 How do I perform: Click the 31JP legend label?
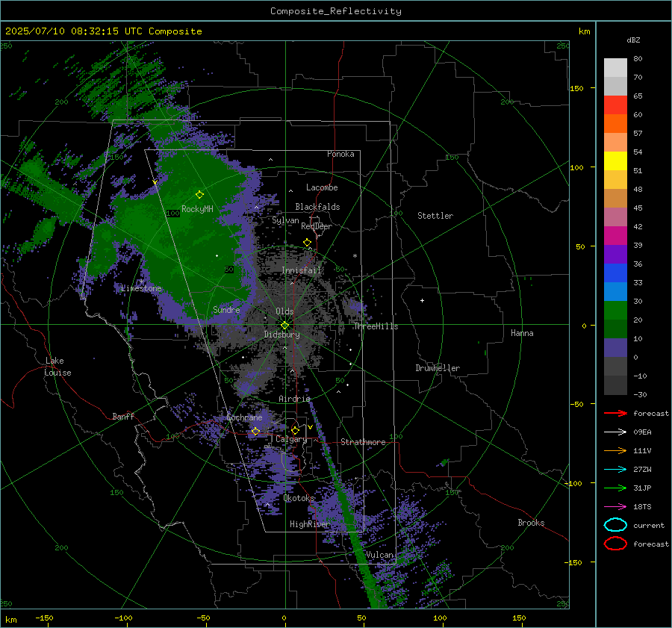click(642, 488)
